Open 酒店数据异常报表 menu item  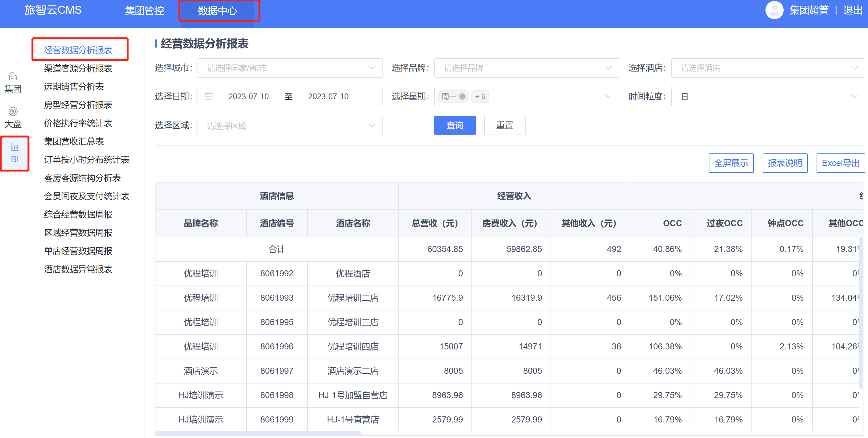78,269
